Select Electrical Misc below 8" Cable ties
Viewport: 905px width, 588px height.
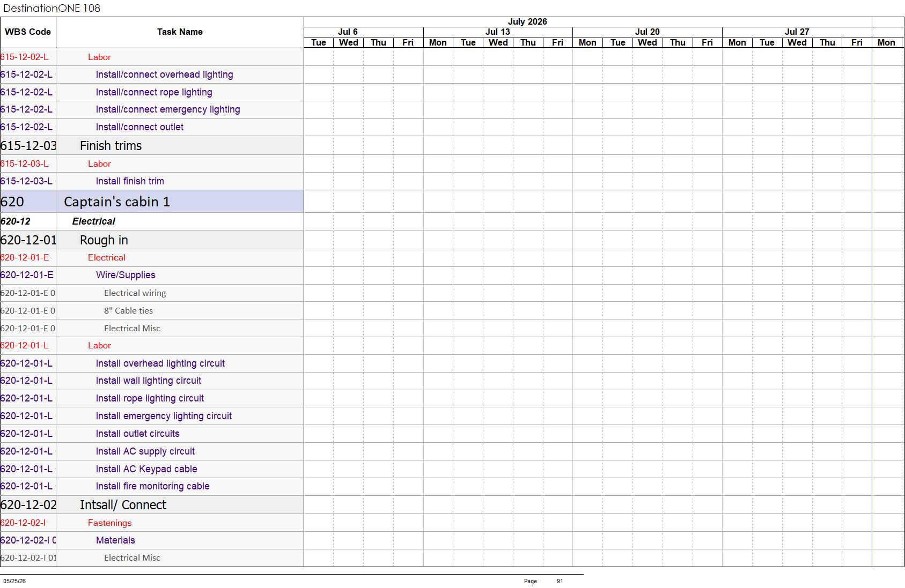(x=132, y=329)
